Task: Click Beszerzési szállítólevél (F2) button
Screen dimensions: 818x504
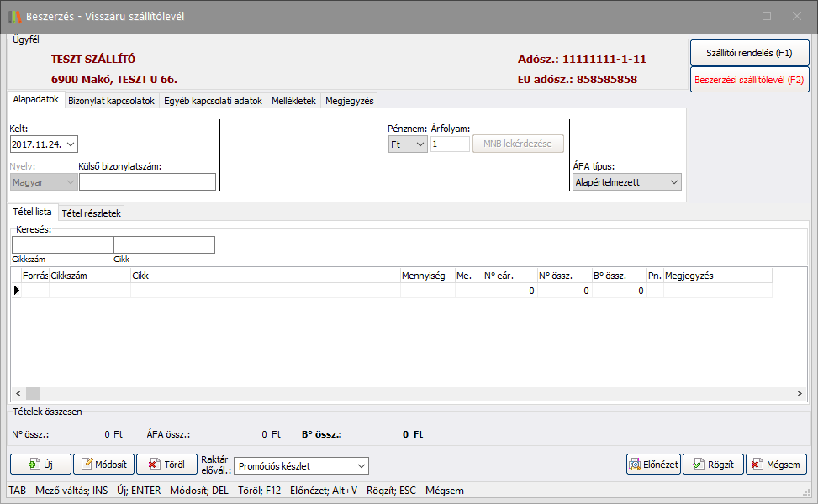Action: click(x=749, y=81)
